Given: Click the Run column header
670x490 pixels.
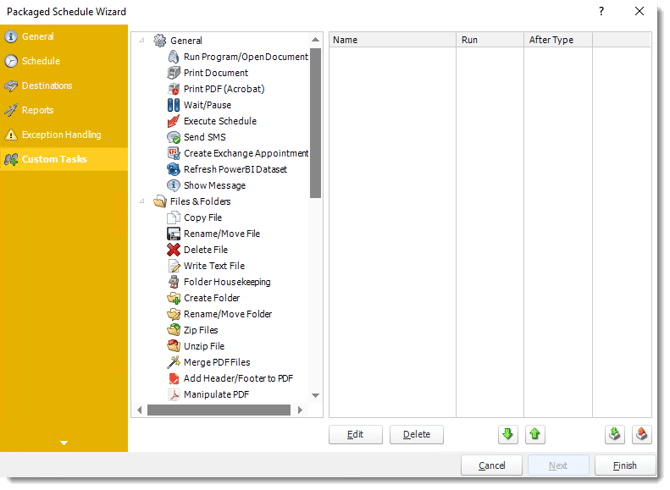Looking at the screenshot, I should [x=491, y=40].
